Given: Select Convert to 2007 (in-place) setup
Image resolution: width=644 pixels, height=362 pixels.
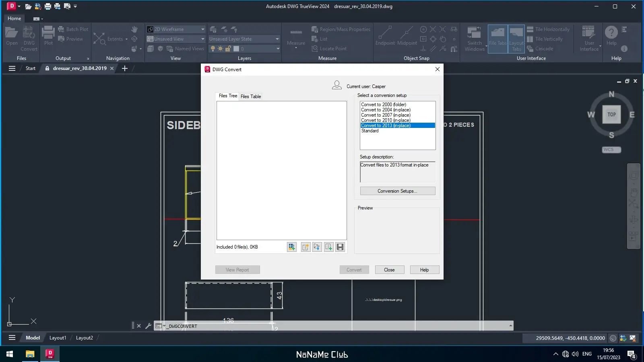Looking at the screenshot, I should pyautogui.click(x=386, y=115).
